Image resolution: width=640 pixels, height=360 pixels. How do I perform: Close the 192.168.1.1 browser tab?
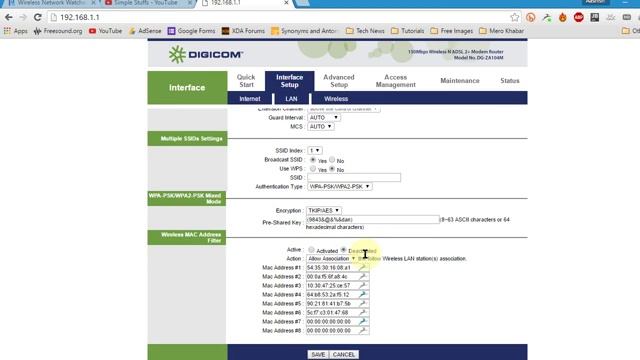pos(286,3)
